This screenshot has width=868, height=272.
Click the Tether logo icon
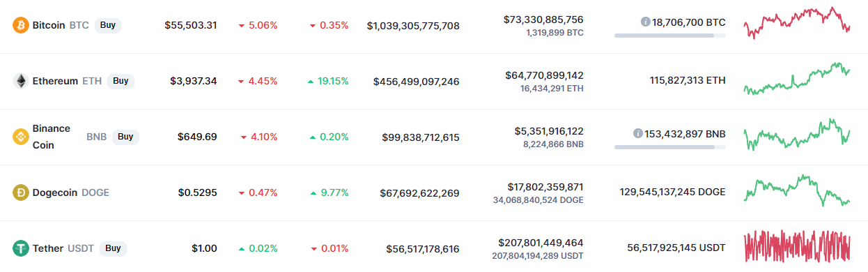[x=21, y=248]
